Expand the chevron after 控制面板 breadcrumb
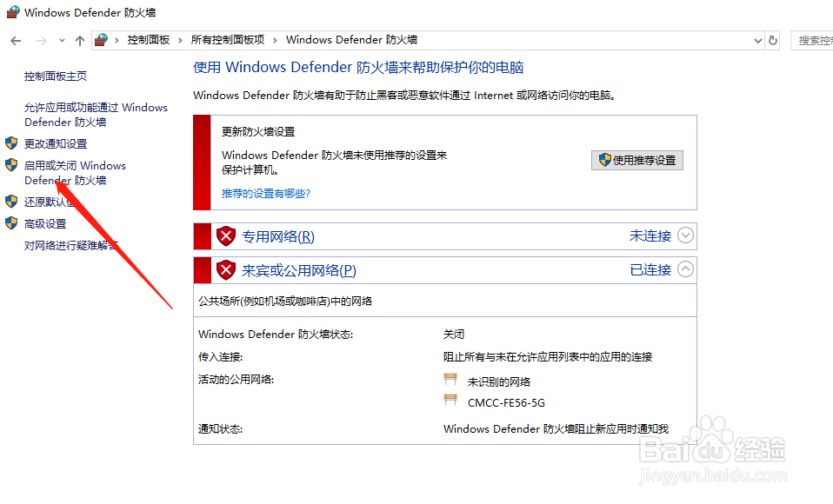 click(180, 40)
